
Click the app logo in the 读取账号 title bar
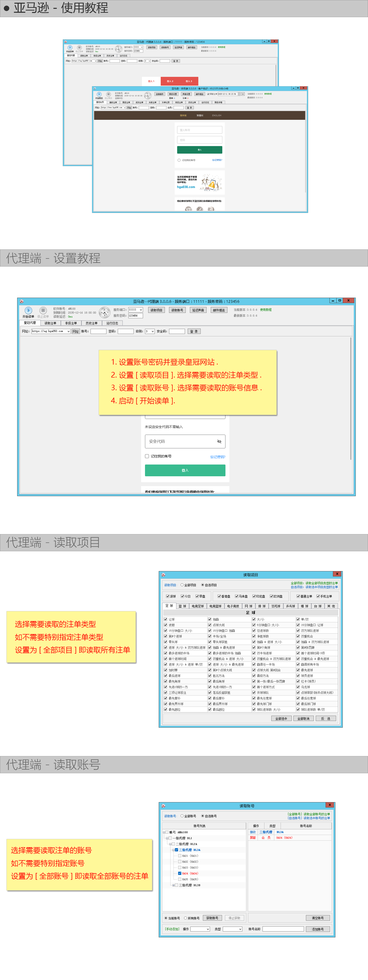[x=163, y=805]
